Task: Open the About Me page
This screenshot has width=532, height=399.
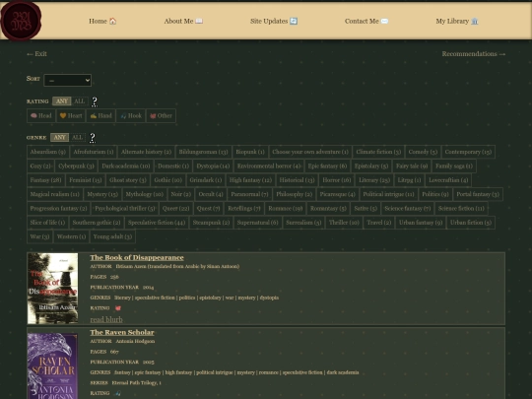Action: pos(183,21)
